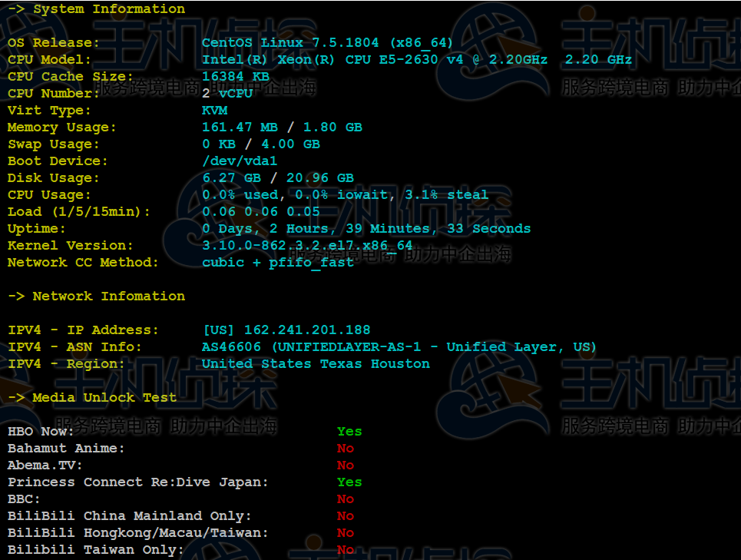Select the boot device '/dev/vda1'
This screenshot has height=560, width=741.
click(x=240, y=161)
